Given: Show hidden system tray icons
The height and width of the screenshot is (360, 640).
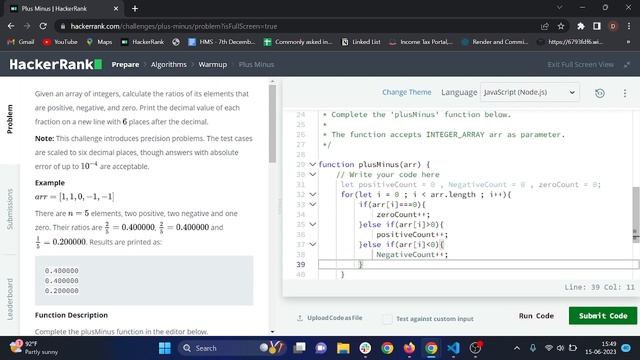Looking at the screenshot, I should (517, 348).
